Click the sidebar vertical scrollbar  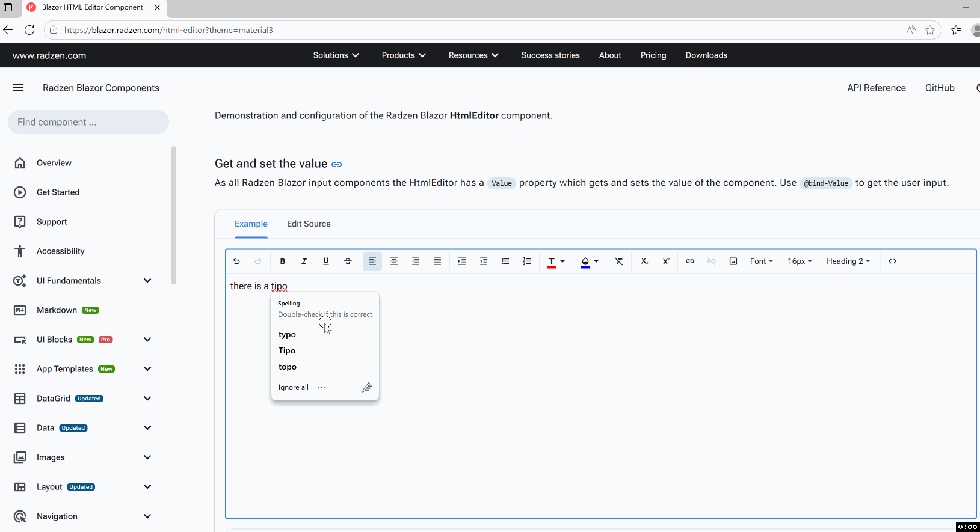[x=174, y=215]
